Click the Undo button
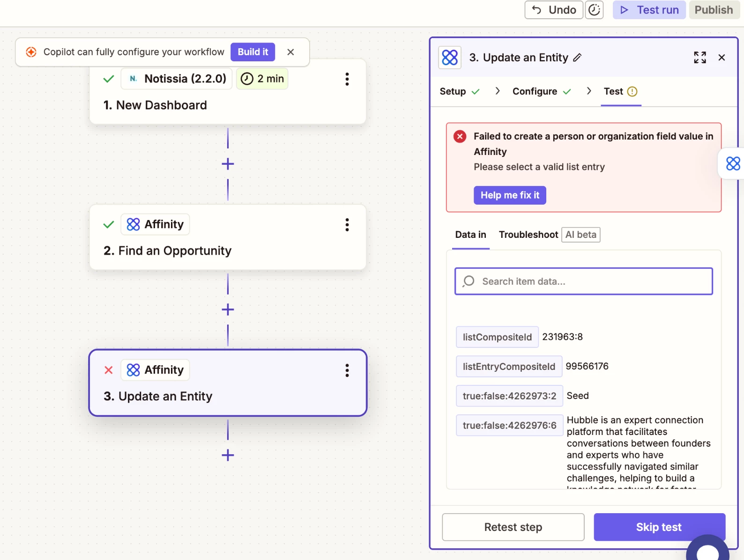This screenshot has height=560, width=744. [554, 10]
